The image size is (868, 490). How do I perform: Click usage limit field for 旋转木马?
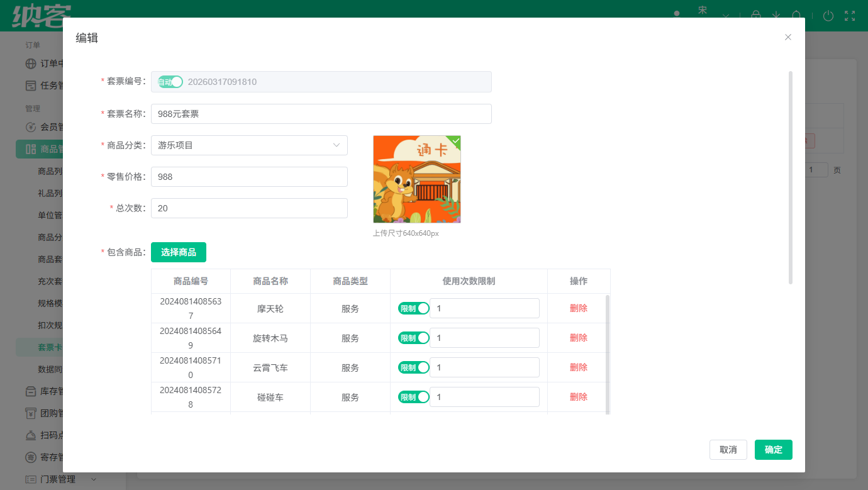484,338
